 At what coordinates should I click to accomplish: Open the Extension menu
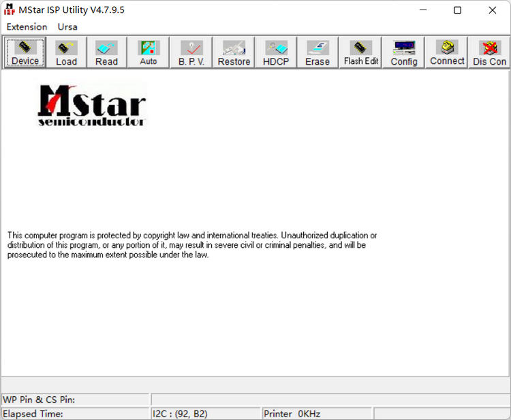pyautogui.click(x=27, y=27)
